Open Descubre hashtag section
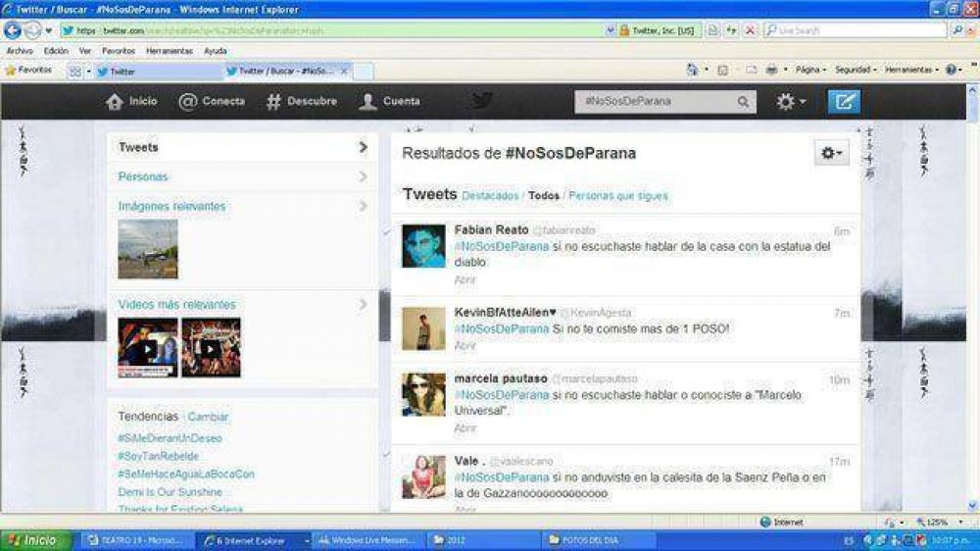Image resolution: width=980 pixels, height=551 pixels. click(x=301, y=101)
